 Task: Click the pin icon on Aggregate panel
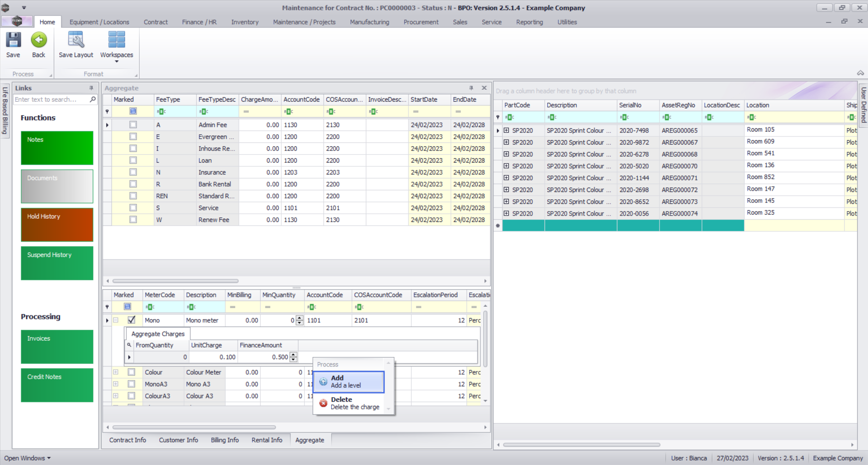click(471, 88)
